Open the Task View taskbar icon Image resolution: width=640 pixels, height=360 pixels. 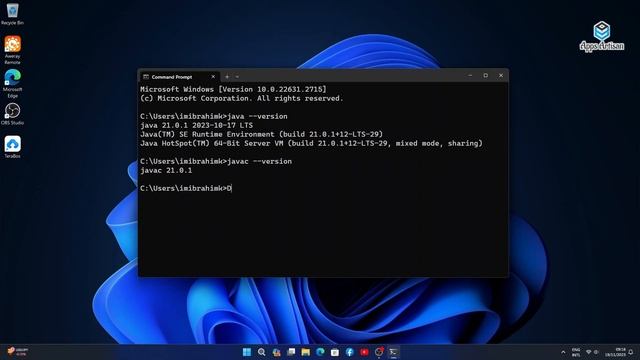pos(291,352)
